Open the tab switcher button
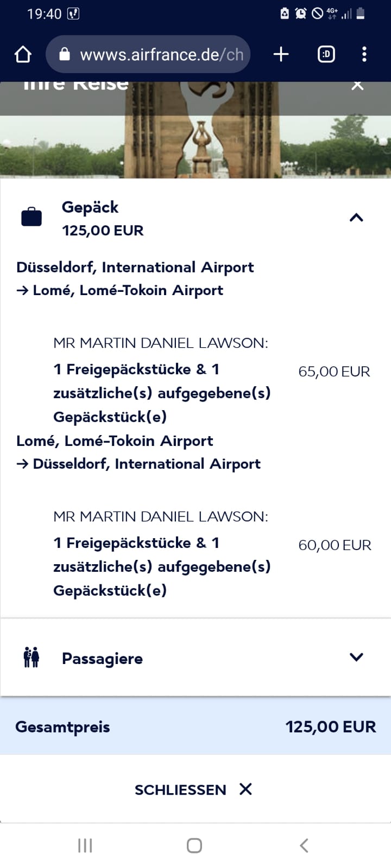Screen dimensions: 391x868 (326, 54)
